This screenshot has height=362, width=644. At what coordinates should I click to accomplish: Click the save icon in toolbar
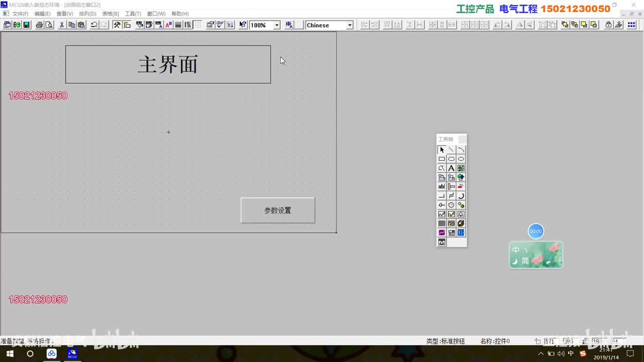pyautogui.click(x=26, y=25)
